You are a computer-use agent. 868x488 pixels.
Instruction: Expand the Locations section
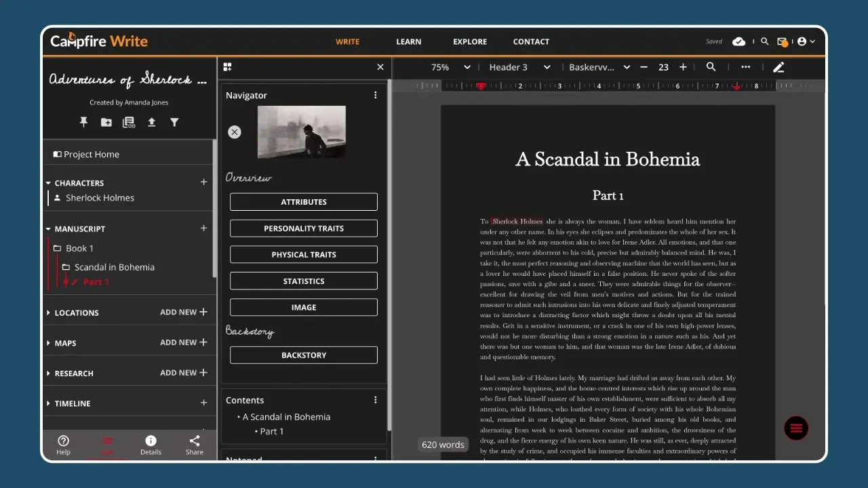(49, 313)
